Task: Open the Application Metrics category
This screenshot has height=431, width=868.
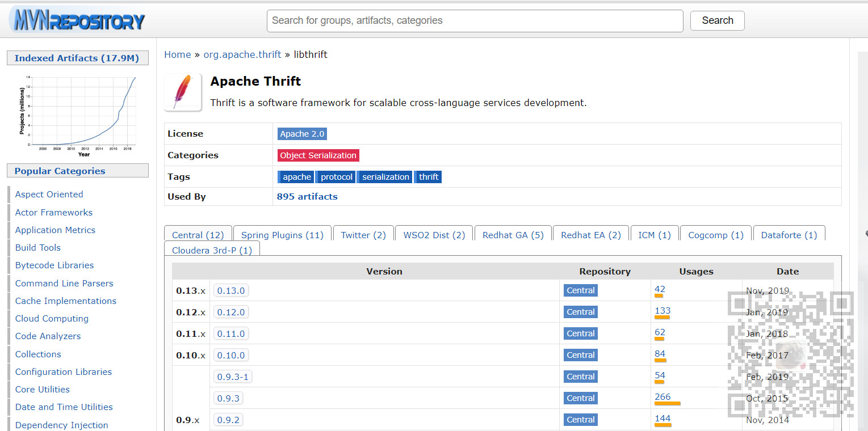Action: tap(55, 230)
